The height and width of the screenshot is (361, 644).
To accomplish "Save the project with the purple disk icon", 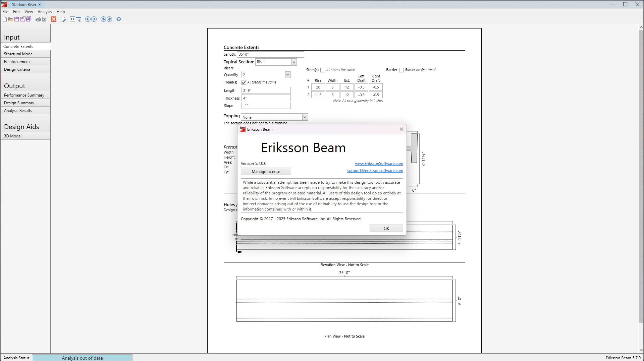I will click(16, 19).
